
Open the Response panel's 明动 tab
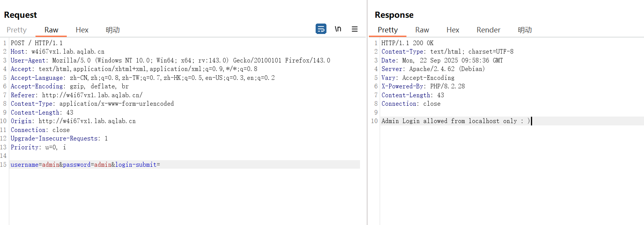pyautogui.click(x=524, y=30)
